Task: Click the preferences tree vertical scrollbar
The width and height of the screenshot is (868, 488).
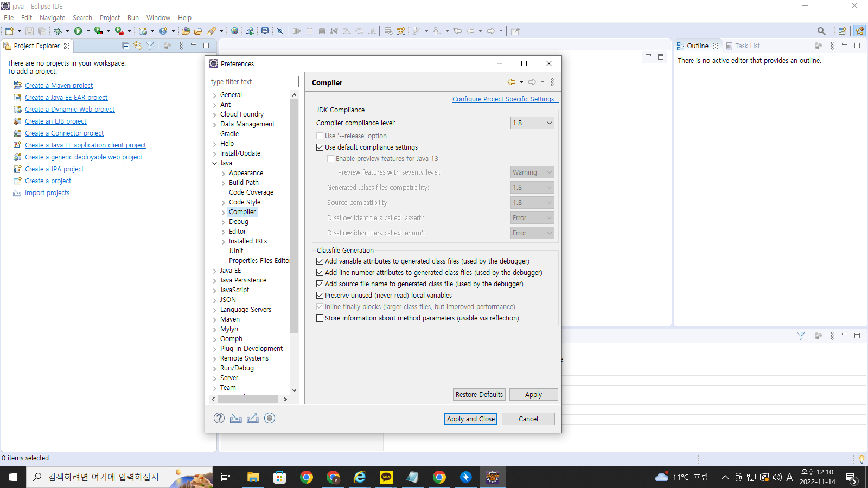Action: (294, 217)
